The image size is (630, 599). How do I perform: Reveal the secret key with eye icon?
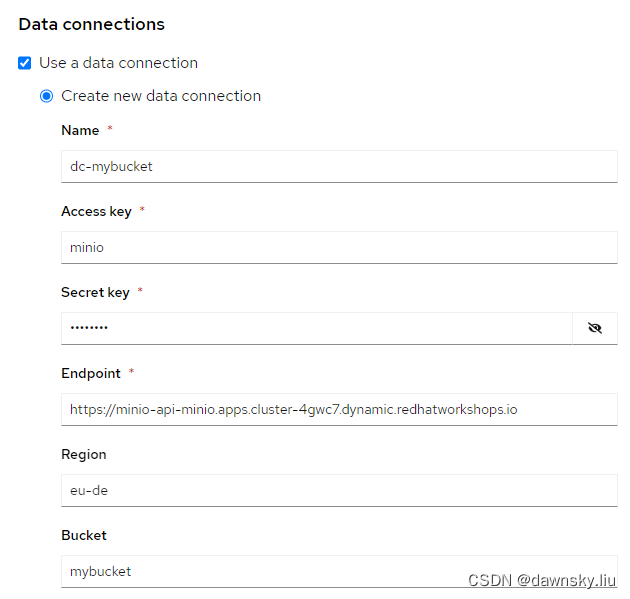595,328
